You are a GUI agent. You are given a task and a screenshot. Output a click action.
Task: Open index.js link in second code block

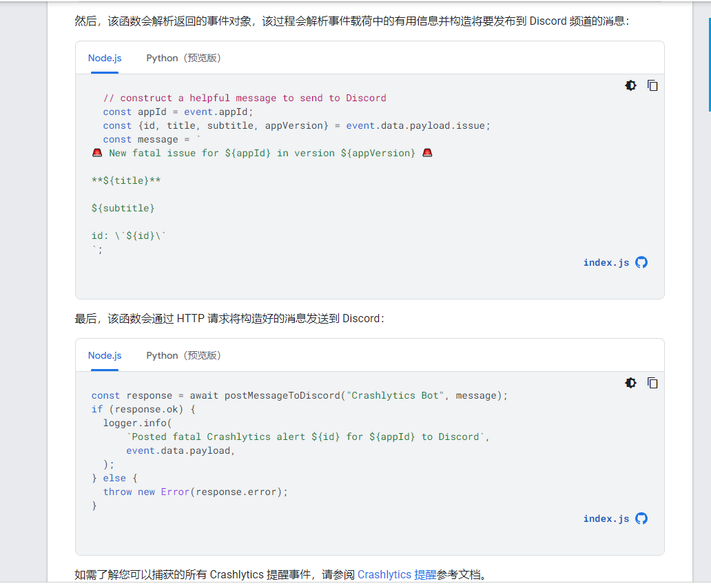tap(606, 518)
